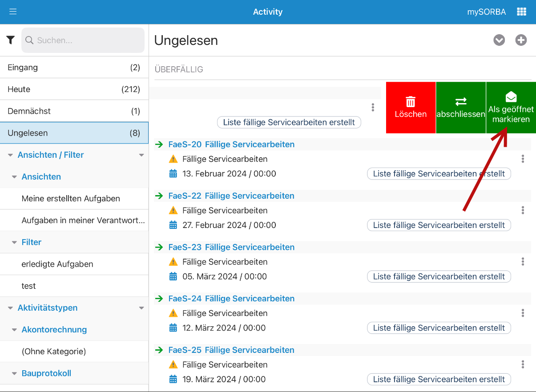Select Aufgaben in meiner Verantwort... view
Image resolution: width=536 pixels, height=392 pixels.
[74, 220]
